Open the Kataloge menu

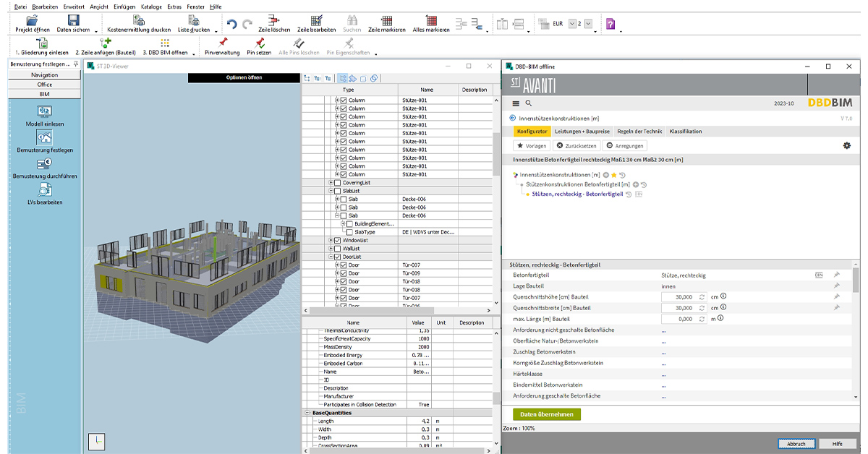(150, 6)
